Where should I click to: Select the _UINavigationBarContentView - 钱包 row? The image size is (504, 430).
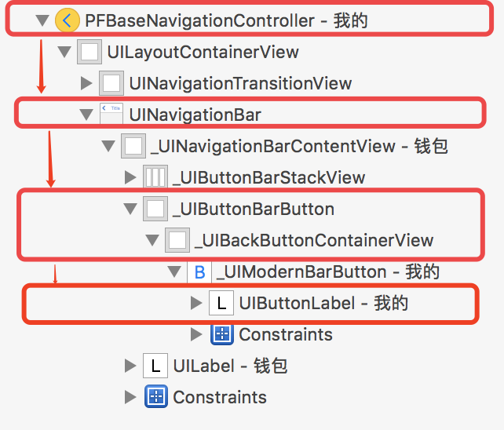coord(275,146)
